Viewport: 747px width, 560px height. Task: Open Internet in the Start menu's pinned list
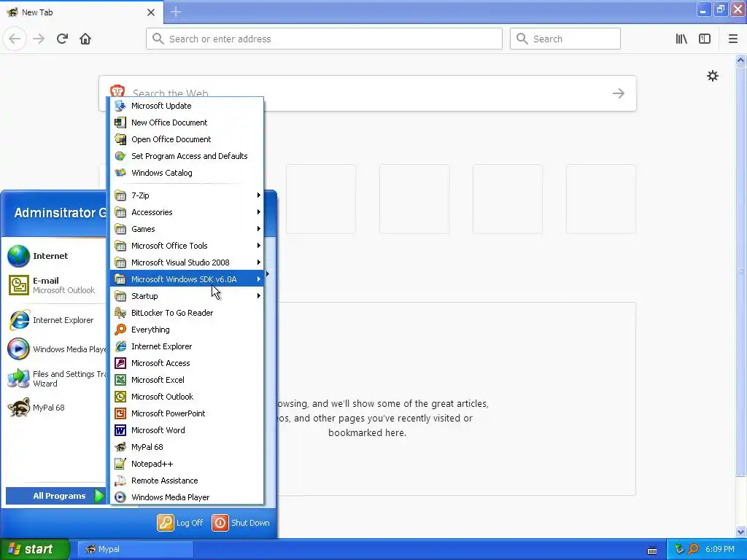(x=55, y=256)
